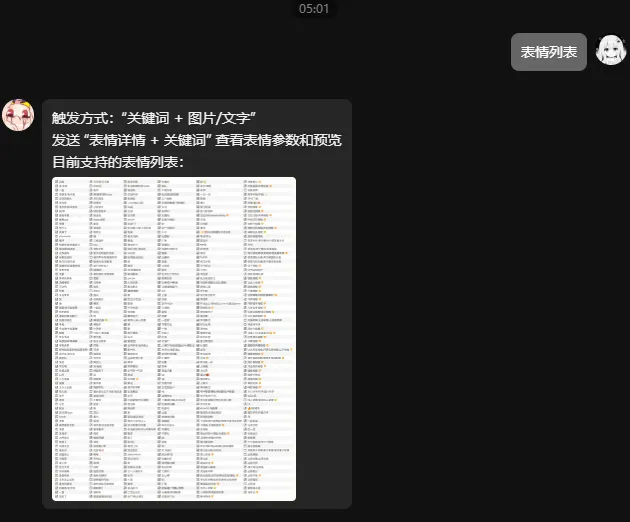630x522 pixels.
Task: Click second column of the emoji list image
Action: [104, 338]
